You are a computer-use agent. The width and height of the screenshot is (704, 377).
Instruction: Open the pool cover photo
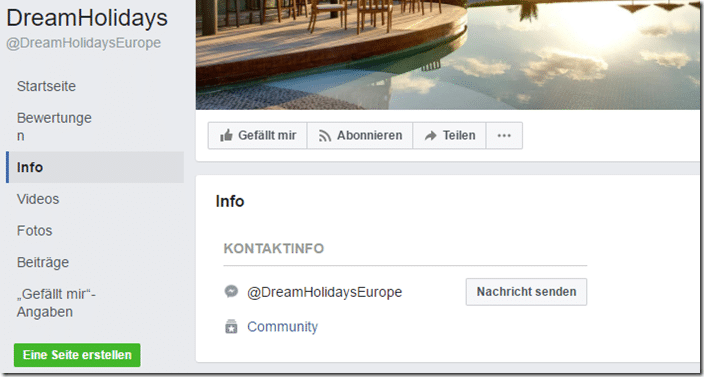coord(448,55)
